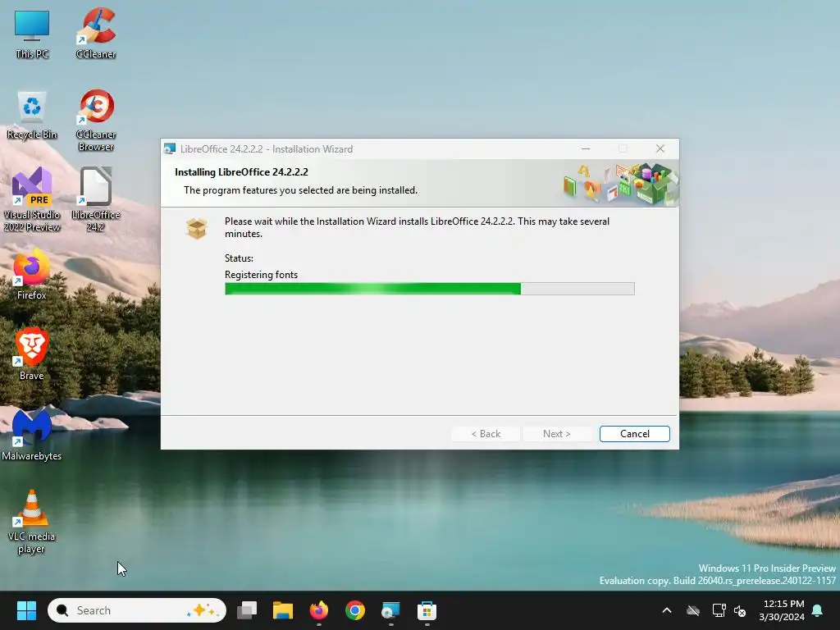Show hidden system tray icons
The width and height of the screenshot is (840, 630).
pos(667,610)
